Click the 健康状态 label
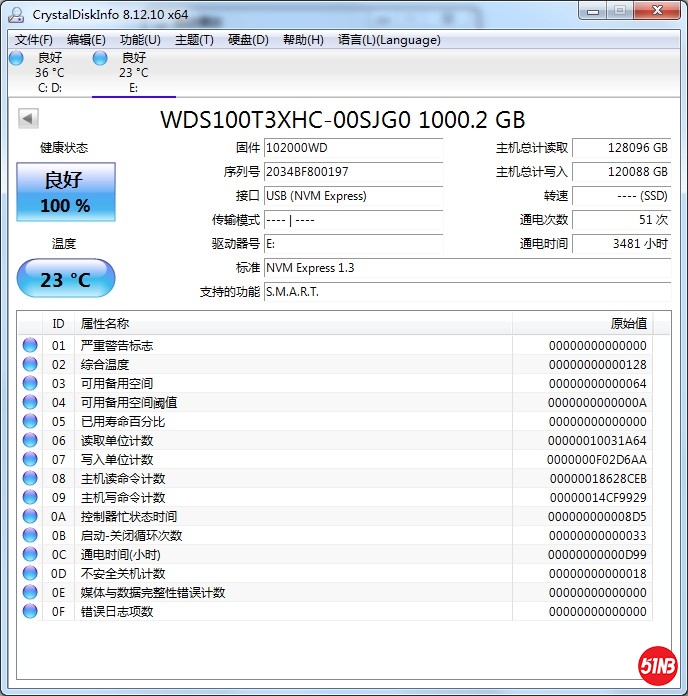 [64, 147]
